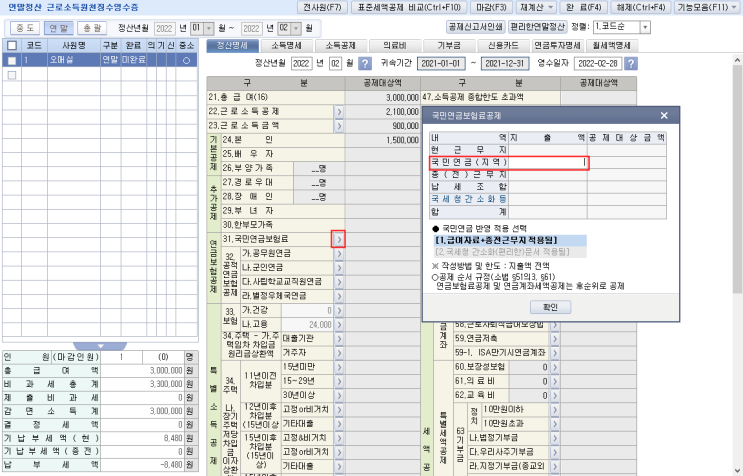The height and width of the screenshot is (476, 743).
Task: Open detail arrow for 거주자 row
Action: pyautogui.click(x=339, y=353)
